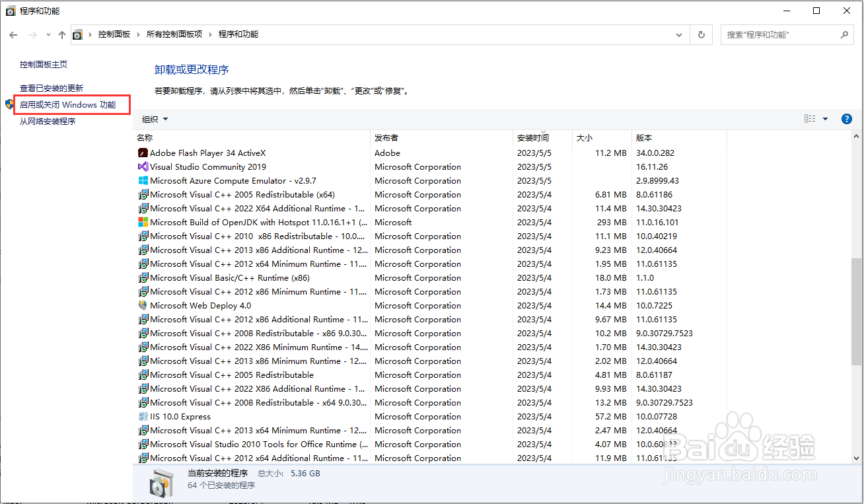This screenshot has height=504, width=864.
Task: Open 控制面板主页 link
Action: pos(44,65)
